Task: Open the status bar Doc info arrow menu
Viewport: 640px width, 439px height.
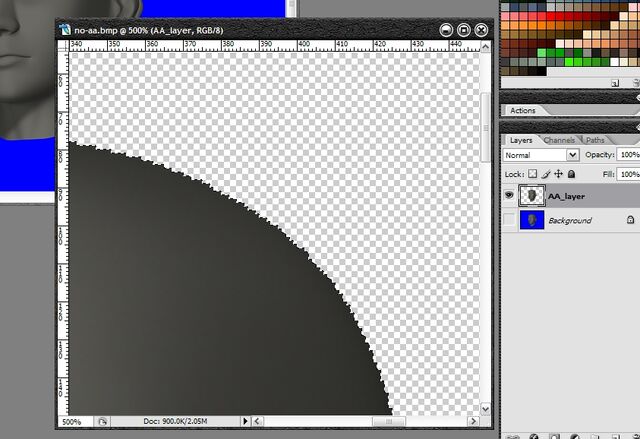Action: coord(245,421)
